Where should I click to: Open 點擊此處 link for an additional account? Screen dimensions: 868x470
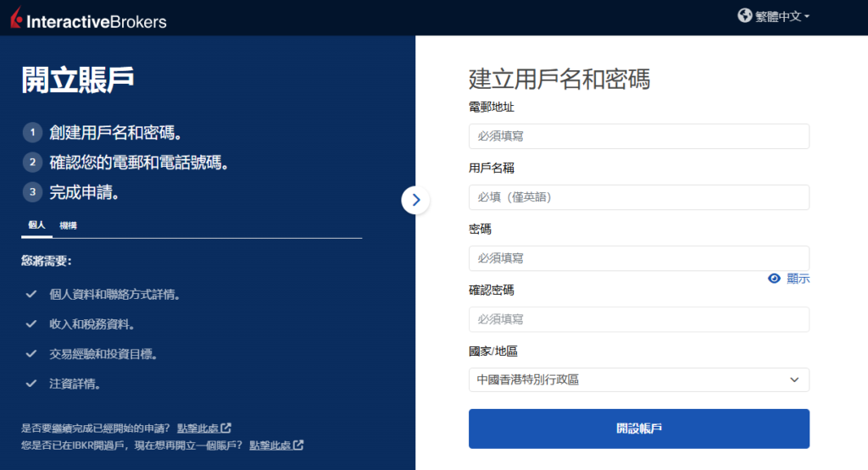tap(276, 445)
